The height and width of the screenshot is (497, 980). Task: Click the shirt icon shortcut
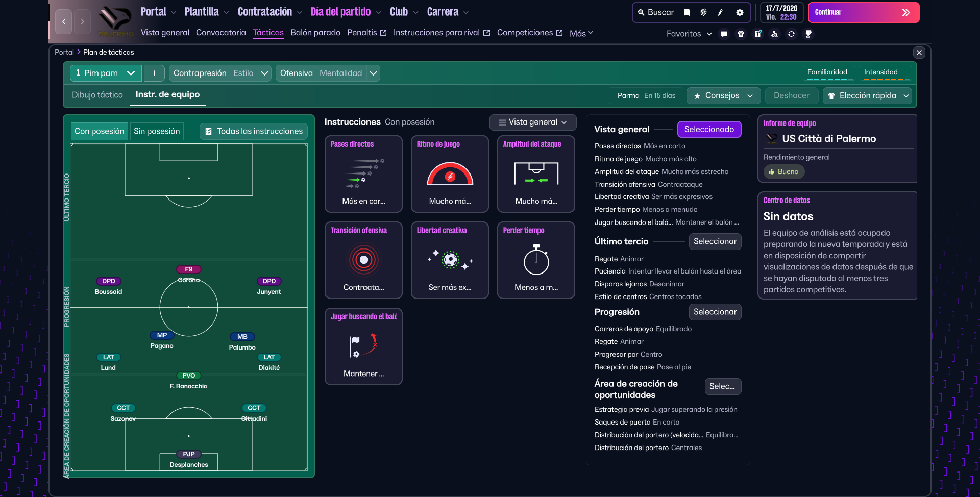(741, 34)
